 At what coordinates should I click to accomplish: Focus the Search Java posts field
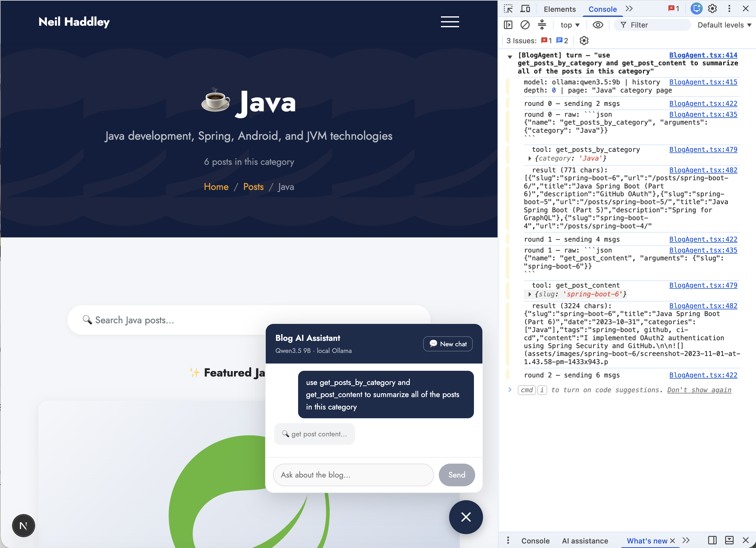249,320
